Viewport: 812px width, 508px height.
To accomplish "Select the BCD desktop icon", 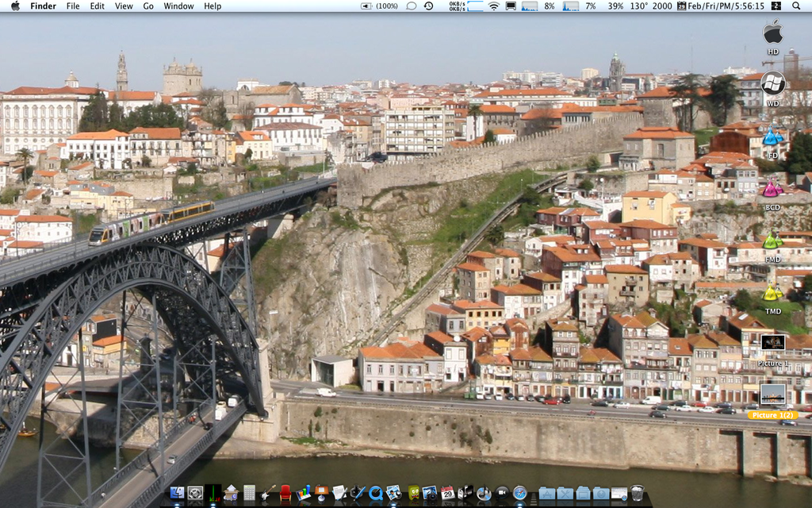I will click(772, 189).
